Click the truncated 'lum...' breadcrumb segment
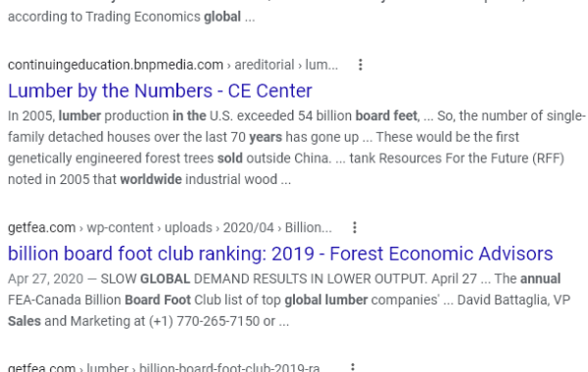The width and height of the screenshot is (588, 372). tap(321, 65)
